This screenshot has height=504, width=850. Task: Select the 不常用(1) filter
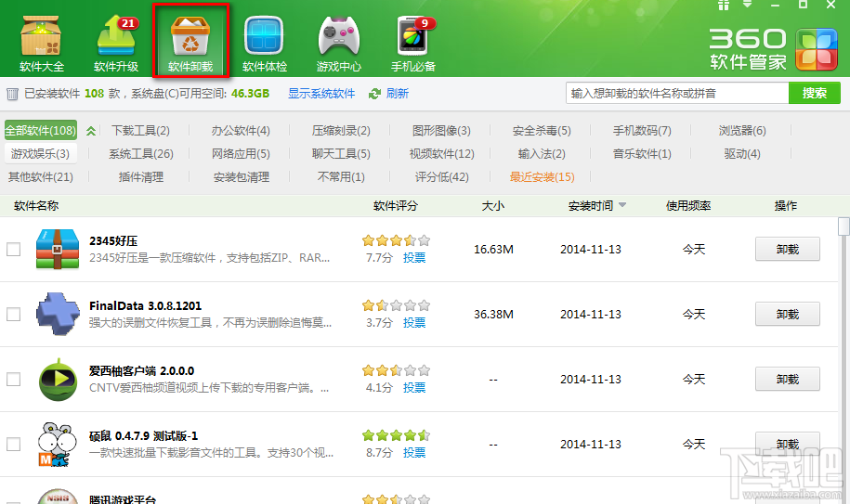pyautogui.click(x=341, y=177)
